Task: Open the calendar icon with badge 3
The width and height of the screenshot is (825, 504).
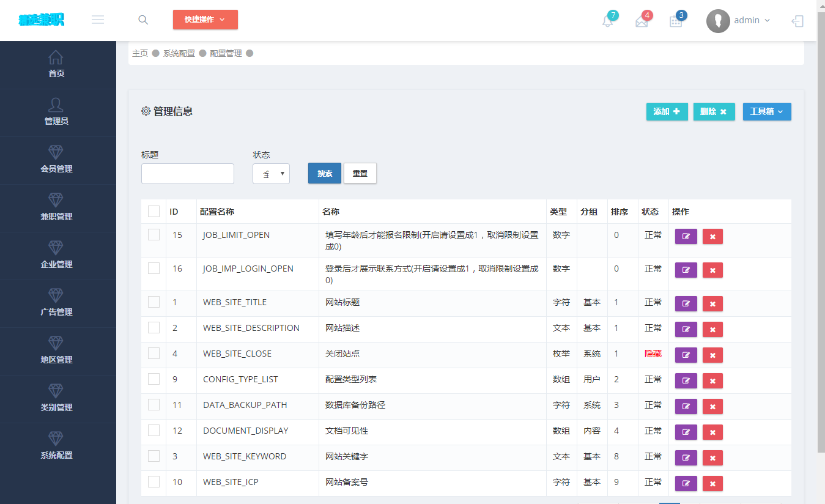Action: tap(676, 21)
